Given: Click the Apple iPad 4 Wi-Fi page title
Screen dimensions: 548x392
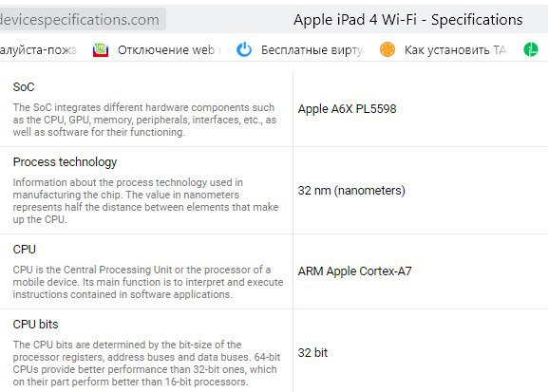Looking at the screenshot, I should tap(407, 20).
